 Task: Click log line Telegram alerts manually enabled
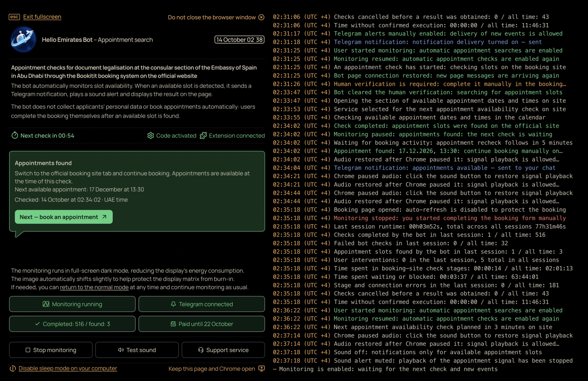click(x=418, y=33)
